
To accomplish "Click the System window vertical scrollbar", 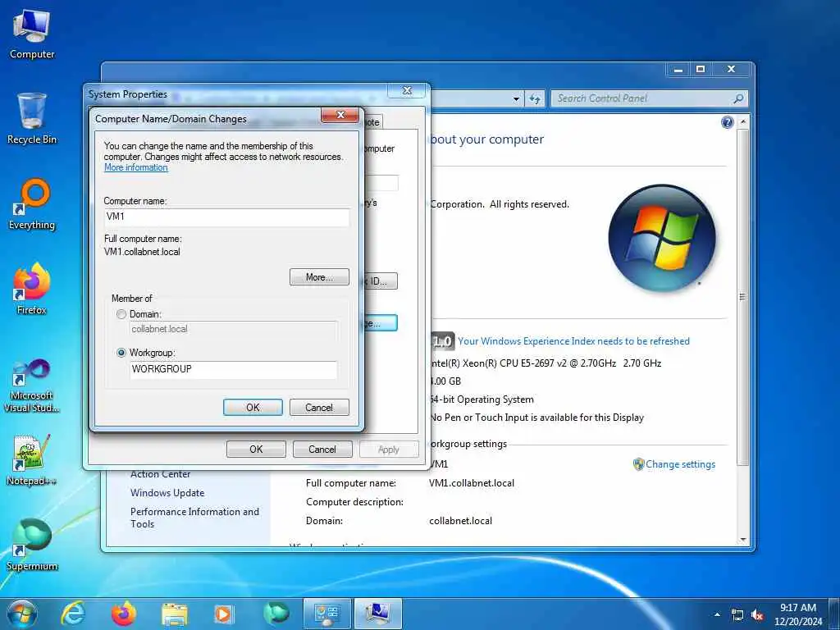I will coord(742,296).
